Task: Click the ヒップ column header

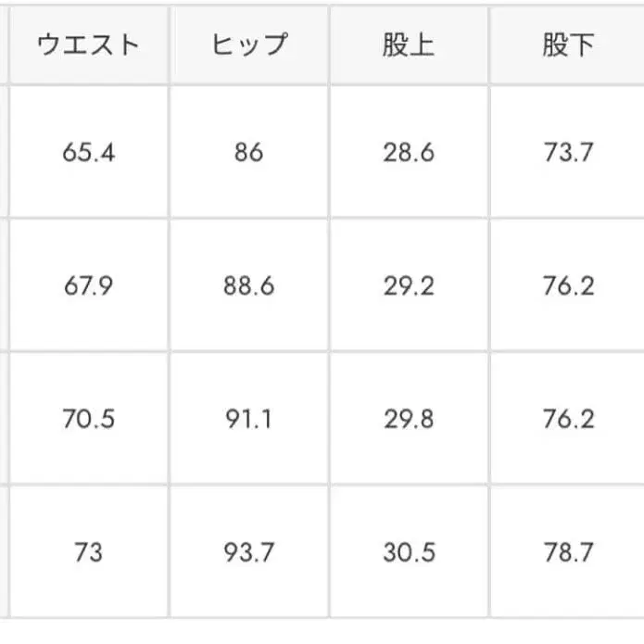Action: click(249, 44)
